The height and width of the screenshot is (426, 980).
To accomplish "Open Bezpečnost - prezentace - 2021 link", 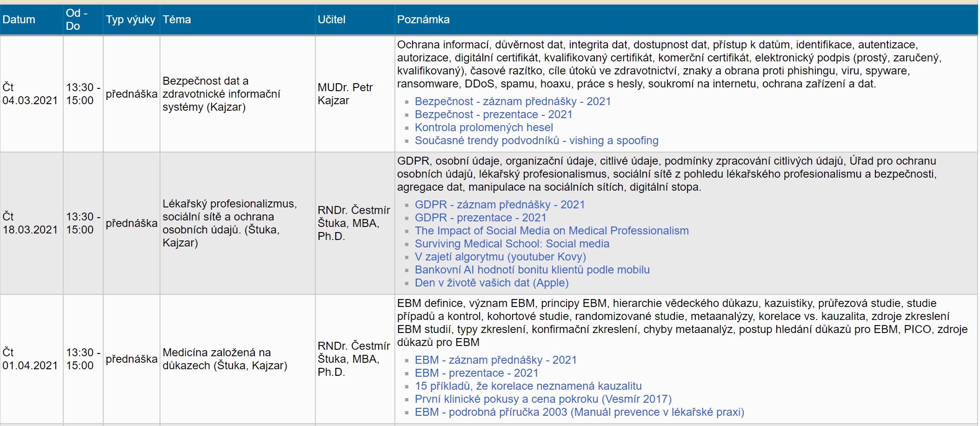I will 493,114.
